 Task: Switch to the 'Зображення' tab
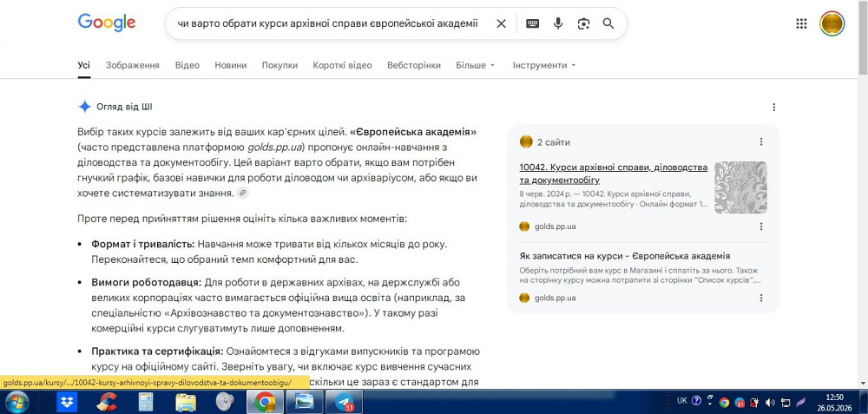[133, 65]
